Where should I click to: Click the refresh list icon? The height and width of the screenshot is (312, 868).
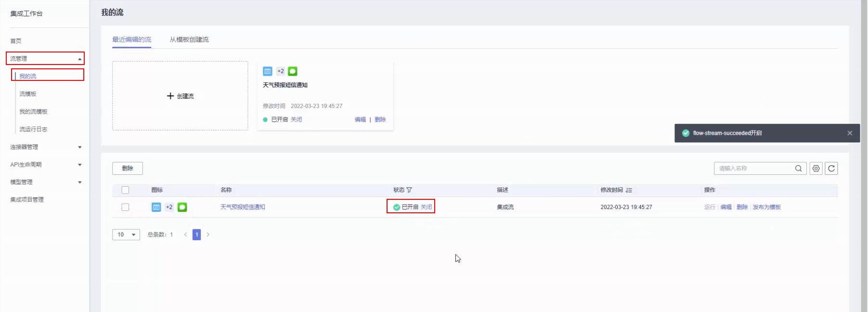click(x=831, y=169)
